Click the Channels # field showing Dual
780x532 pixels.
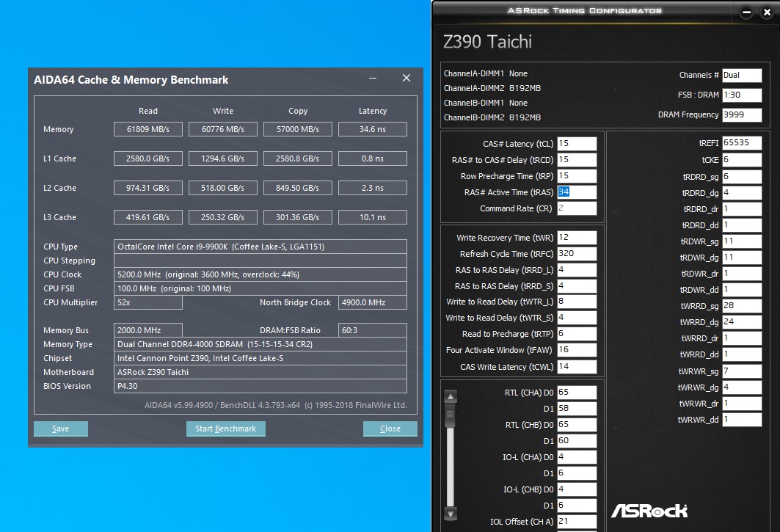[742, 75]
